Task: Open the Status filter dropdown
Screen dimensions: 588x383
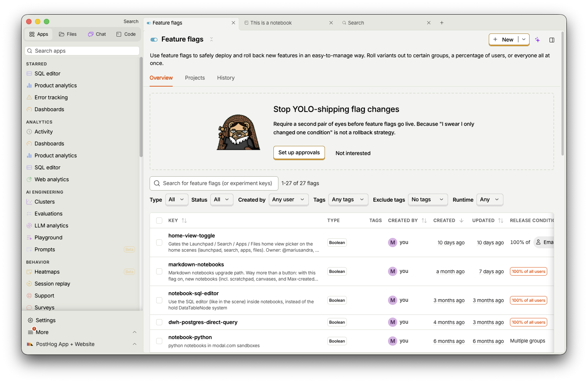Action: coord(222,199)
